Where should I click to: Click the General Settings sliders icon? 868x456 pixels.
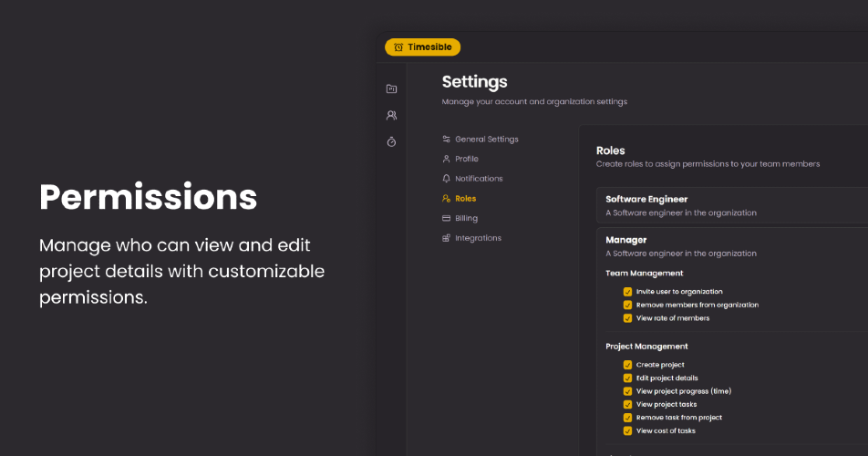pyautogui.click(x=446, y=139)
